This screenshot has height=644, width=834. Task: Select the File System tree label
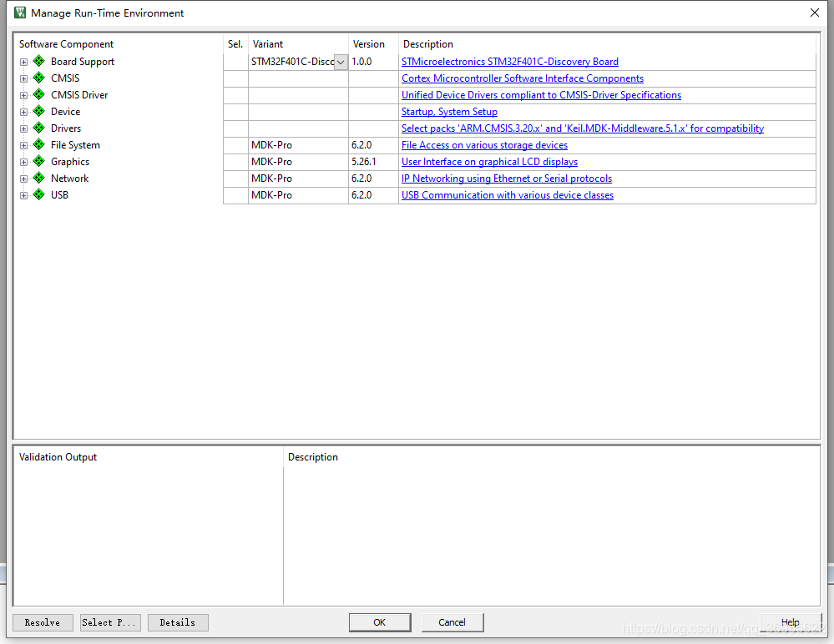[75, 145]
